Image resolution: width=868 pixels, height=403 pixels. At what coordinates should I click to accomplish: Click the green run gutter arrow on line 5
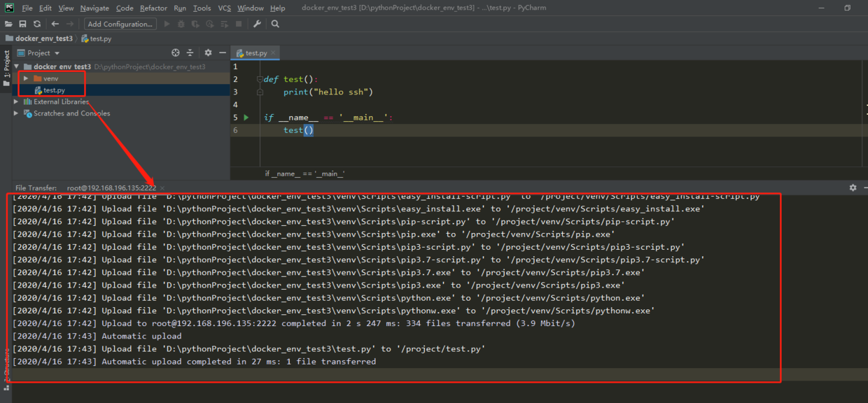[246, 118]
